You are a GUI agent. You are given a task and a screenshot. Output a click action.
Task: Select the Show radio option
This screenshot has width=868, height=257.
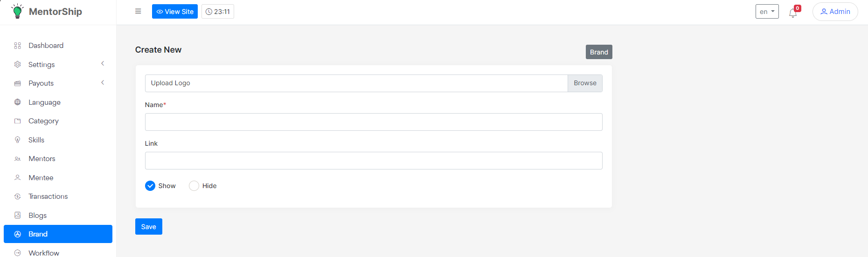click(x=150, y=186)
